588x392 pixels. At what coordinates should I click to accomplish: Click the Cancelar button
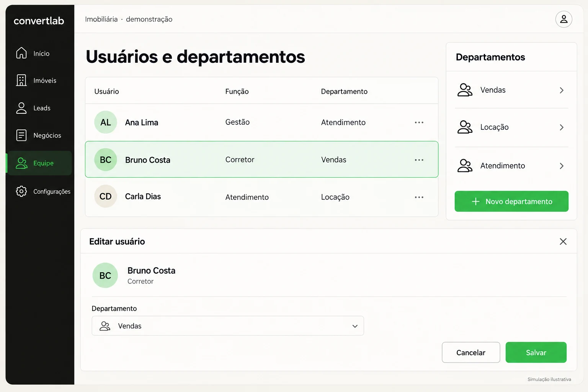(x=471, y=353)
